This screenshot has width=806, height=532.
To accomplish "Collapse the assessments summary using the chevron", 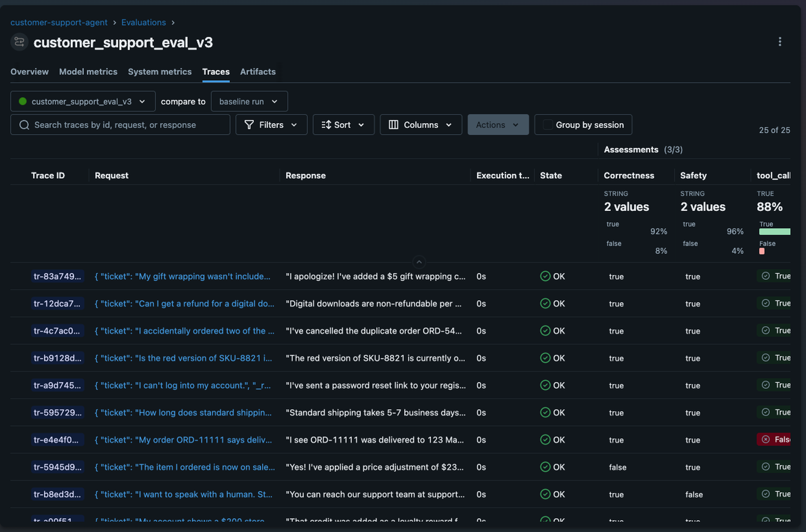I will pos(419,262).
